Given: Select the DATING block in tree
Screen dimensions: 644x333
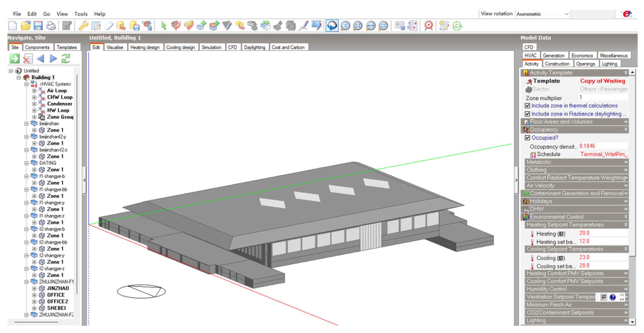Looking at the screenshot, I should pos(48,163).
